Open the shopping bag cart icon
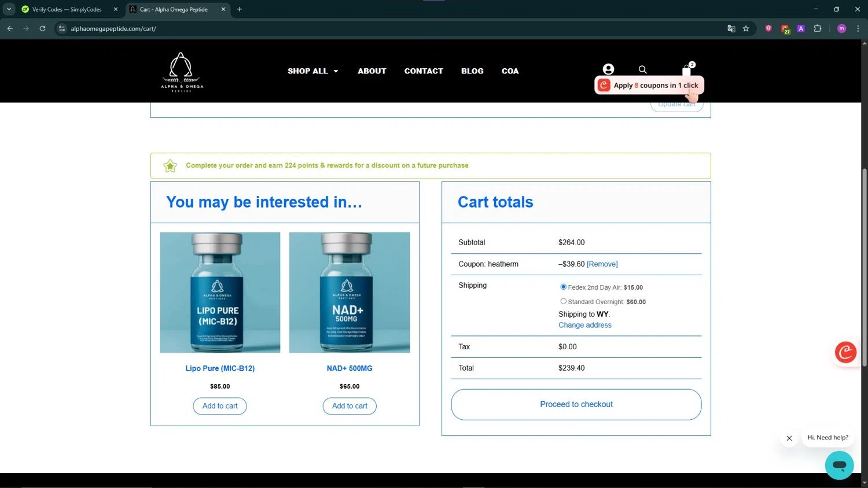The image size is (868, 488). 687,69
